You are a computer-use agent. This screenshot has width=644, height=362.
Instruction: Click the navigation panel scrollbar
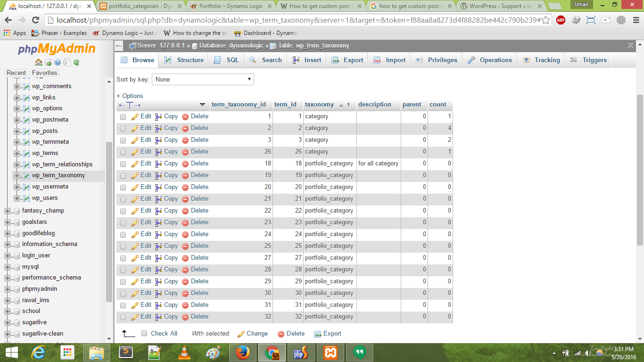click(110, 222)
